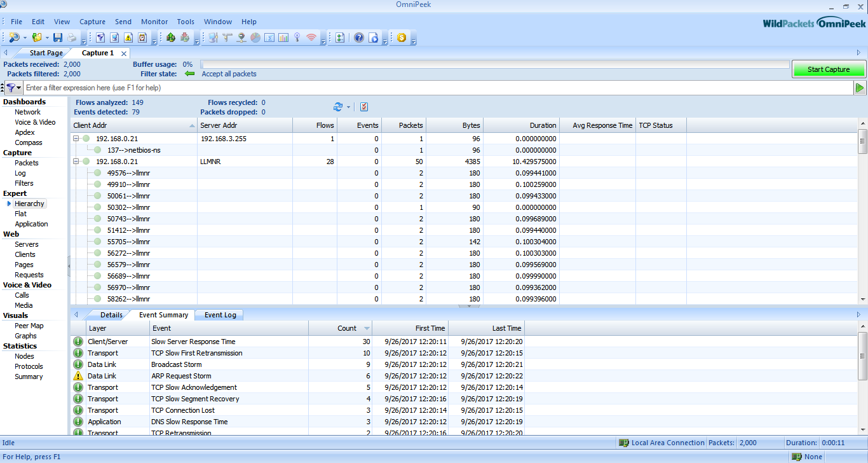Screen dimensions: 868x463
Task: Click the green apply filter arrow
Action: (860, 88)
